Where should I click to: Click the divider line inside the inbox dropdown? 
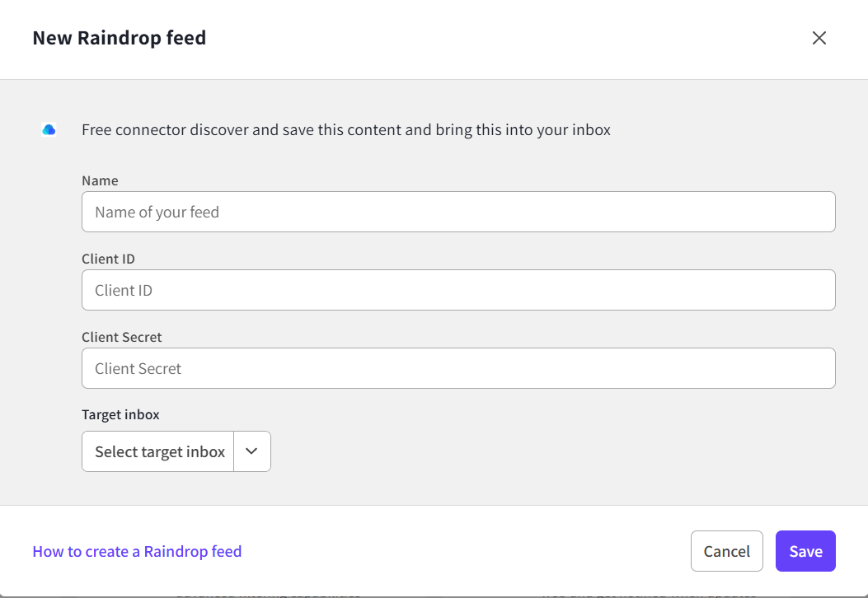pos(234,451)
